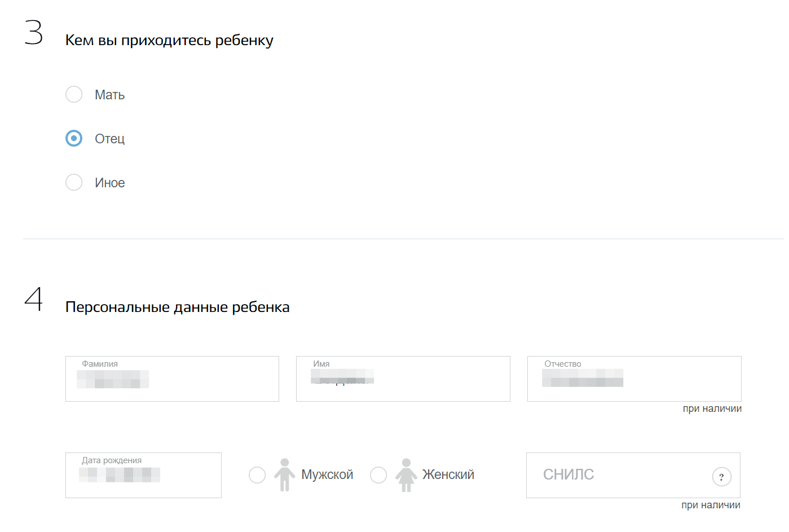Click into the Отчество field
Image resolution: width=789 pixels, height=532 pixels.
tap(634, 379)
